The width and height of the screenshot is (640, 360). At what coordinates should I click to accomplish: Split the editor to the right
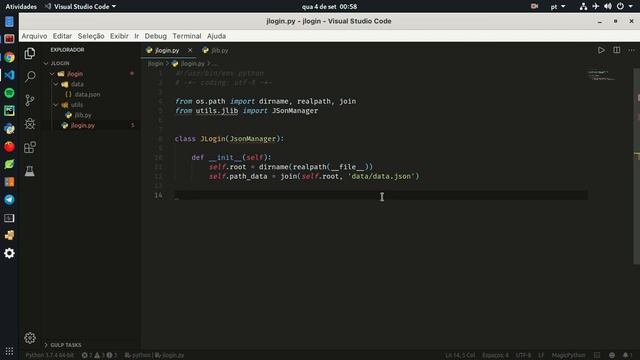pyautogui.click(x=616, y=50)
